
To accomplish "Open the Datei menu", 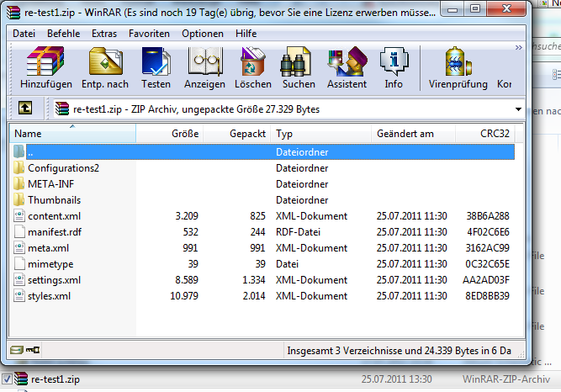I will pos(24,34).
